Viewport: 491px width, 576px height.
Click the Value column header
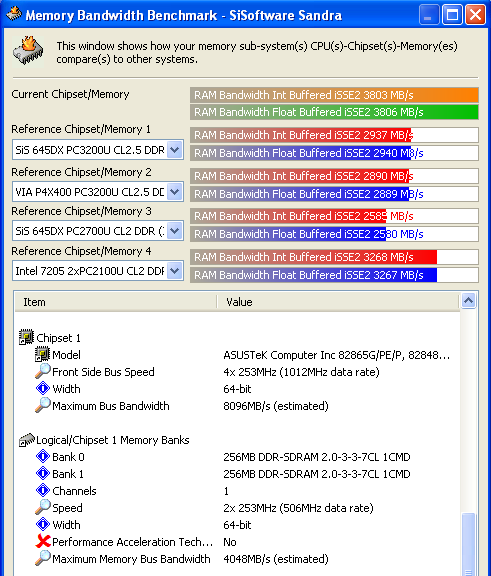[338, 302]
